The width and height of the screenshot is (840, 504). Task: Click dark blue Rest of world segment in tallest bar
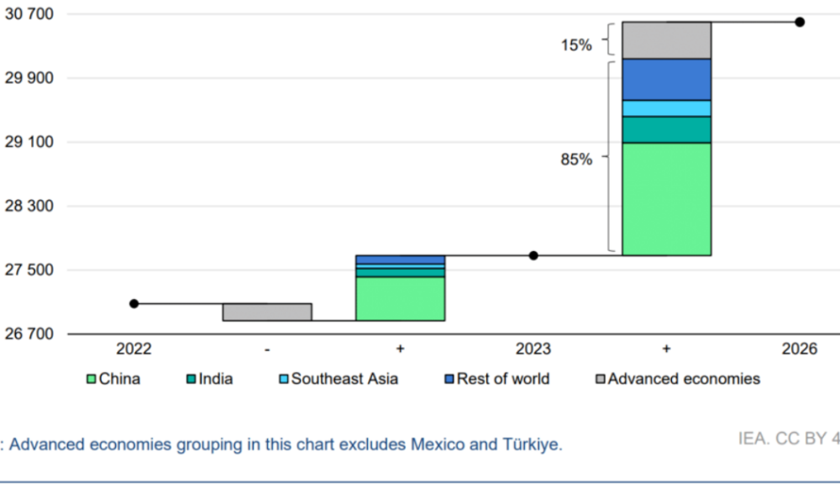pyautogui.click(x=666, y=79)
